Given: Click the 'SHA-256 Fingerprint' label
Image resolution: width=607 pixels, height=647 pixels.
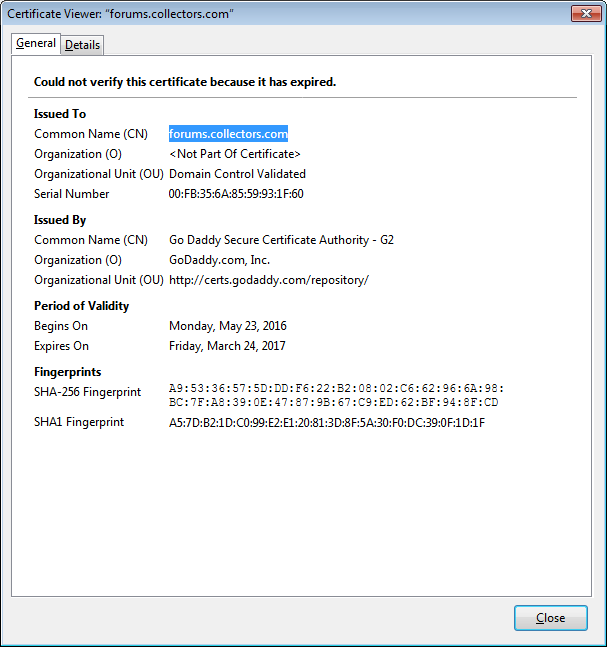Looking at the screenshot, I should pos(87,392).
